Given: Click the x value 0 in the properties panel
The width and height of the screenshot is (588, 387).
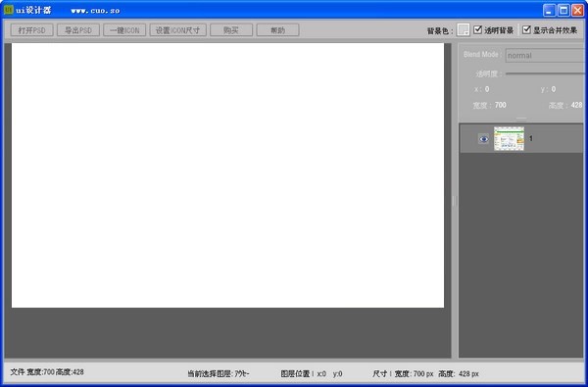Looking at the screenshot, I should pos(487,89).
